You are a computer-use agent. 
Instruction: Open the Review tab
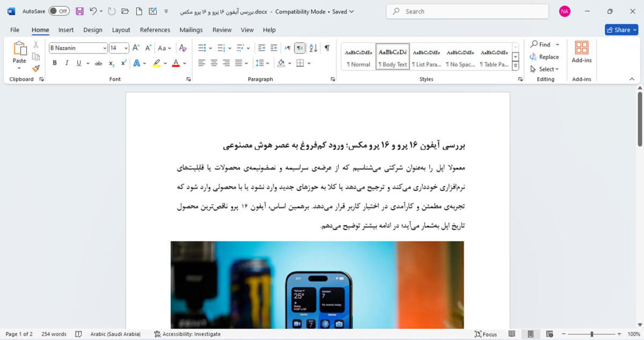coord(222,30)
